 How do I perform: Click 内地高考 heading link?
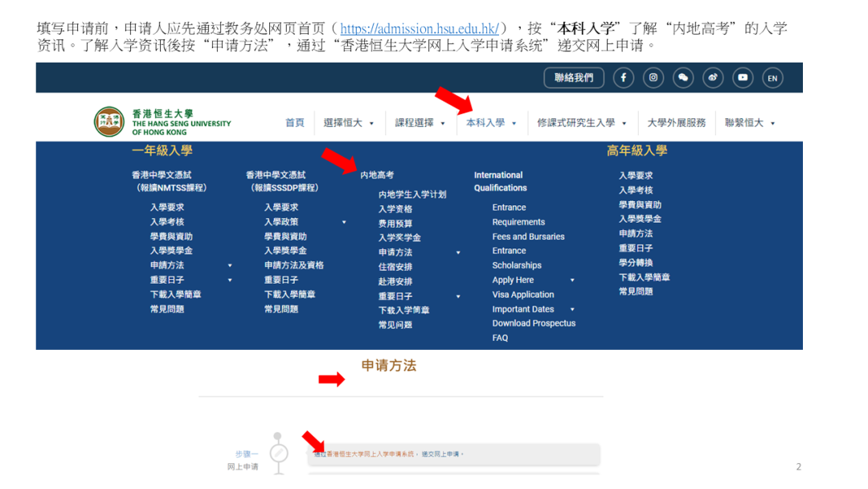tap(377, 175)
